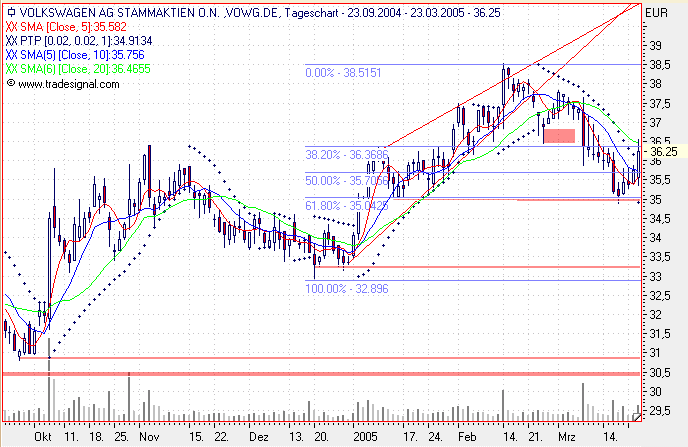The height and width of the screenshot is (447, 688).
Task: Select the pink rectangle annotation near March
Action: click(x=559, y=136)
